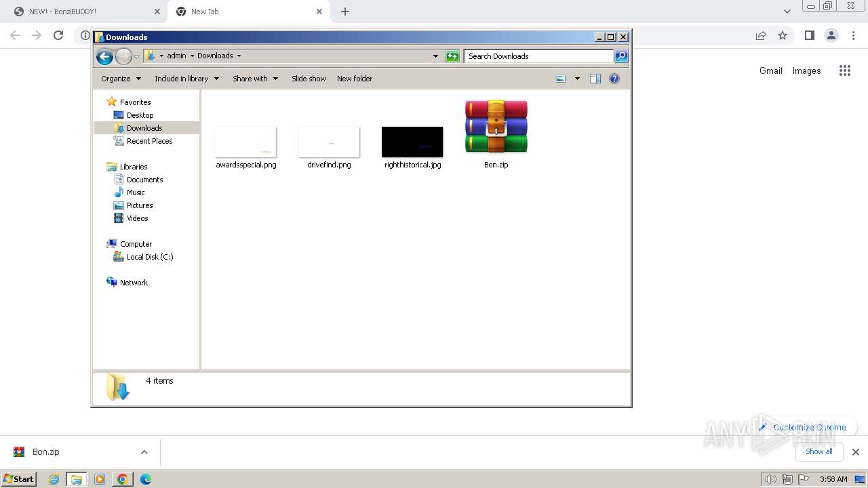The height and width of the screenshot is (488, 868).
Task: Open Windows Media Player from taskbar
Action: tap(100, 479)
